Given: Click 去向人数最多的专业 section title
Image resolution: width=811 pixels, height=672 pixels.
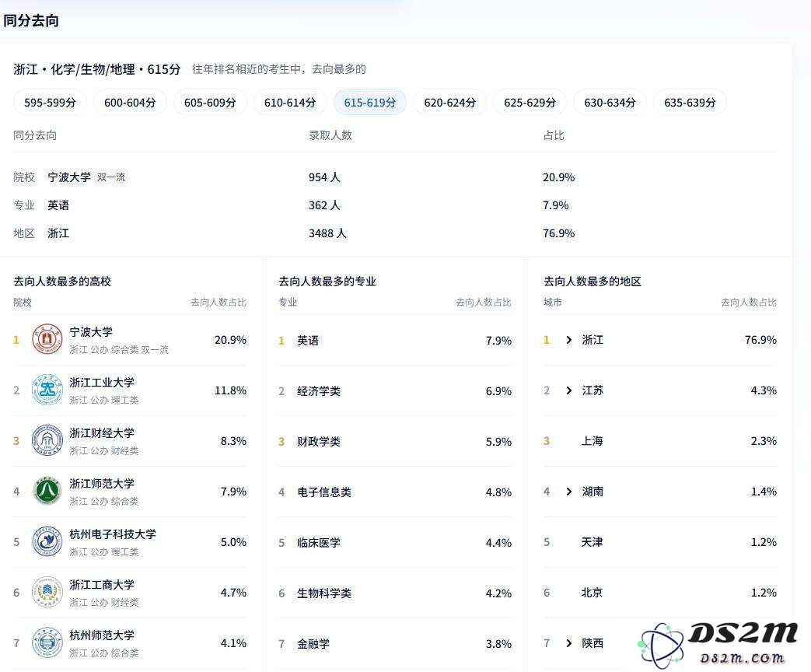Looking at the screenshot, I should [327, 282].
